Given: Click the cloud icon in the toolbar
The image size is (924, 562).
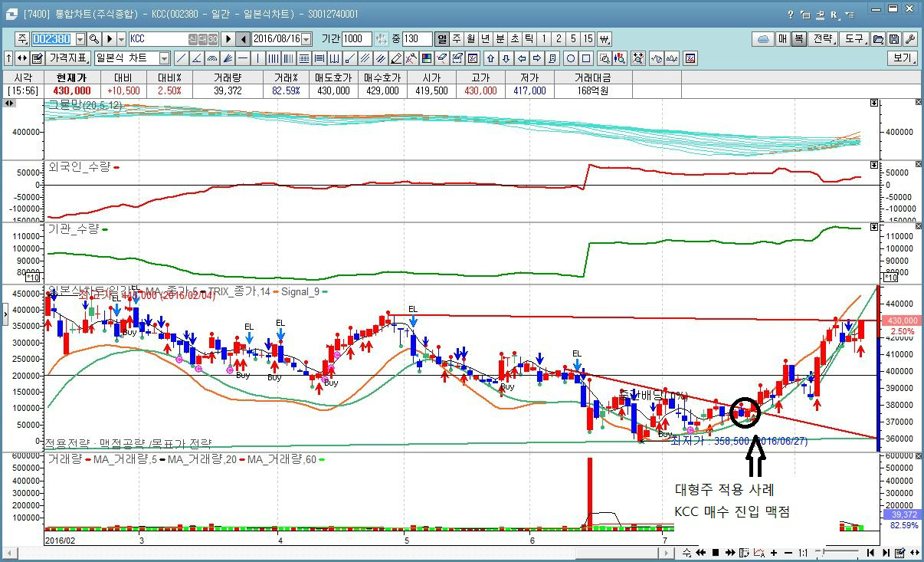Looking at the screenshot, I should (763, 39).
